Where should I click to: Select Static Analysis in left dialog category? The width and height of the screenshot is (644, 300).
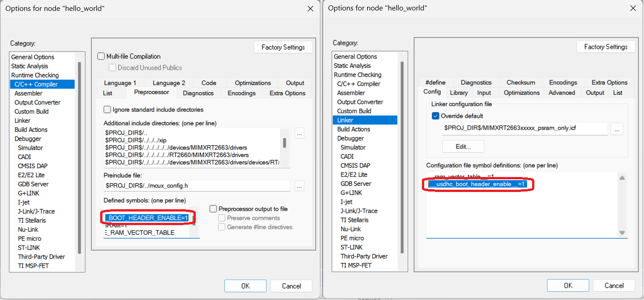29,66
